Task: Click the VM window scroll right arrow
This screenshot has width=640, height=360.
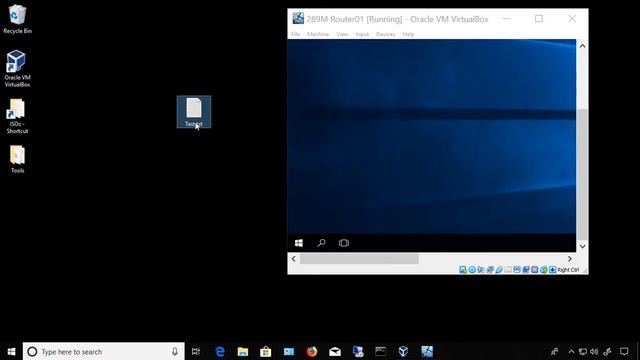Action: pos(570,258)
